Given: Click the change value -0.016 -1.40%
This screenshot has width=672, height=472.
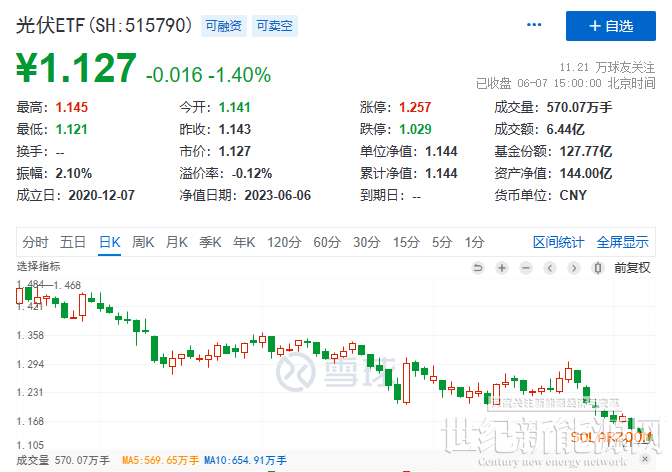Looking at the screenshot, I should click(208, 75).
